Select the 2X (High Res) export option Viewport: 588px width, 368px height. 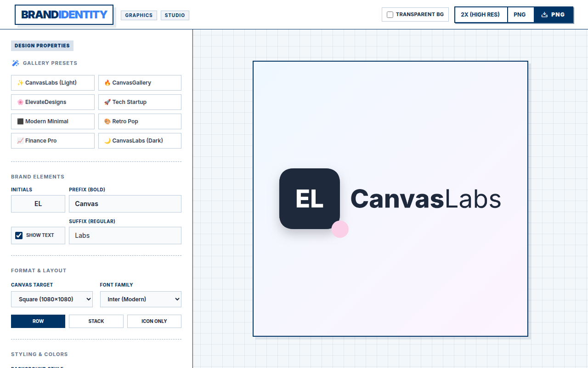(481, 15)
